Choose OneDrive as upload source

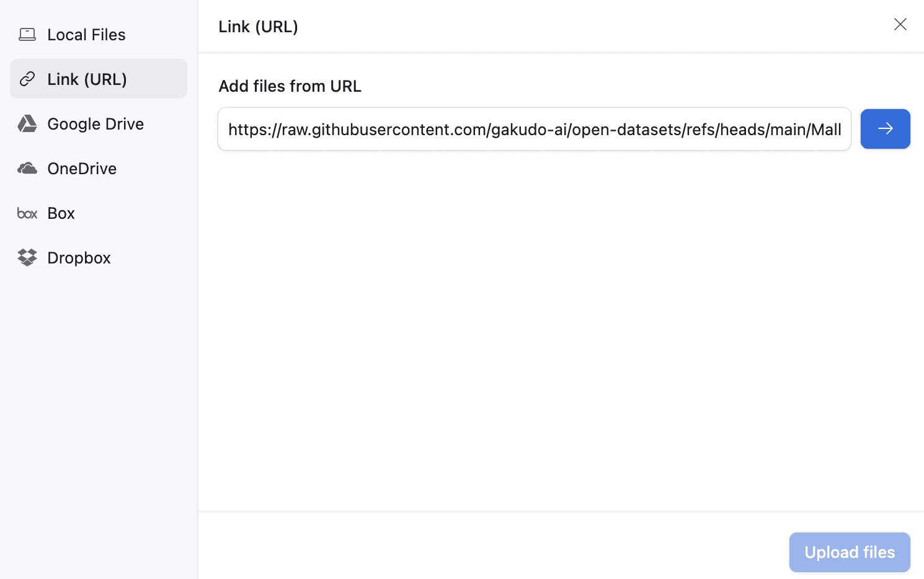[x=98, y=169]
